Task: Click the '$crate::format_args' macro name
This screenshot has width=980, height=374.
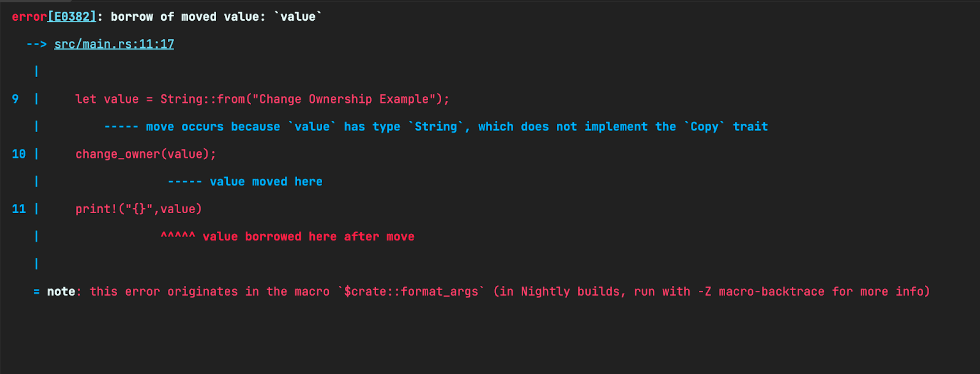Action: coord(411,292)
